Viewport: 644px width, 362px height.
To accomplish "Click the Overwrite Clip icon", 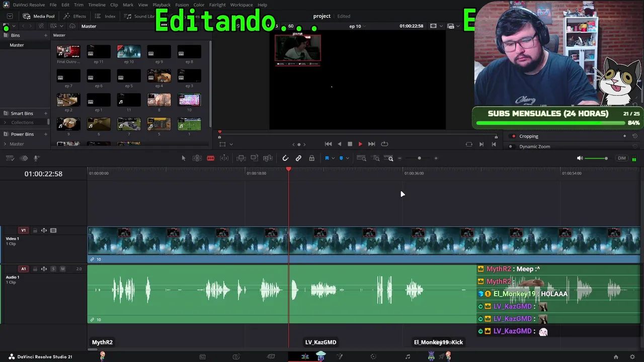I will click(x=255, y=158).
